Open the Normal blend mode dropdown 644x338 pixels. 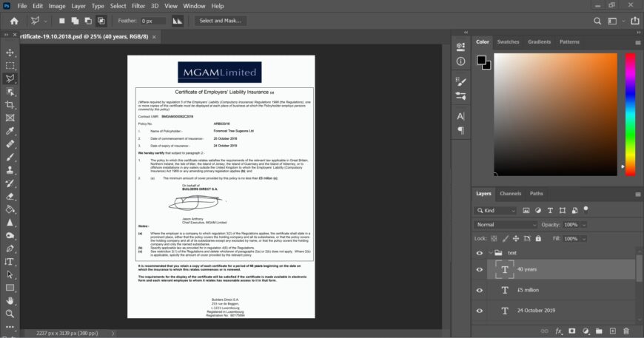click(506, 225)
